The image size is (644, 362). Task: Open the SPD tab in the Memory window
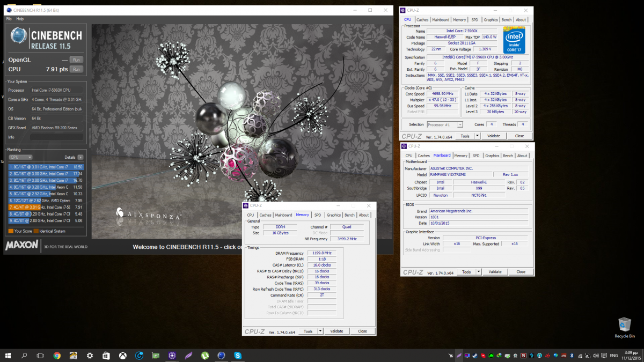tap(318, 215)
